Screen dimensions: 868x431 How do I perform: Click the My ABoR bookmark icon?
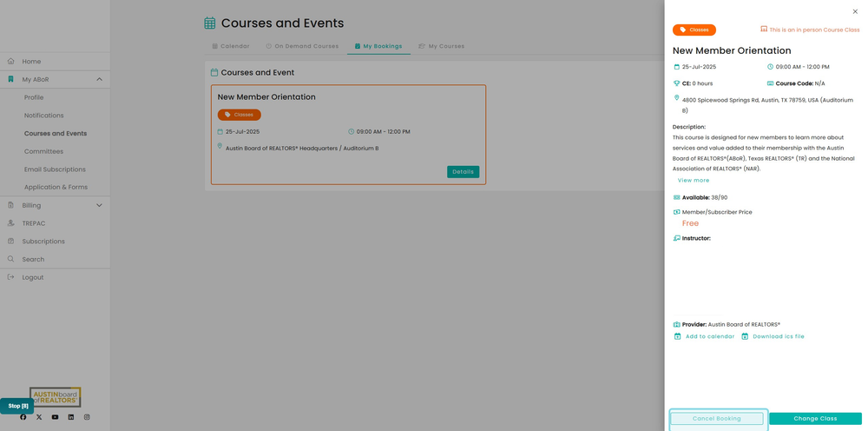tap(10, 79)
